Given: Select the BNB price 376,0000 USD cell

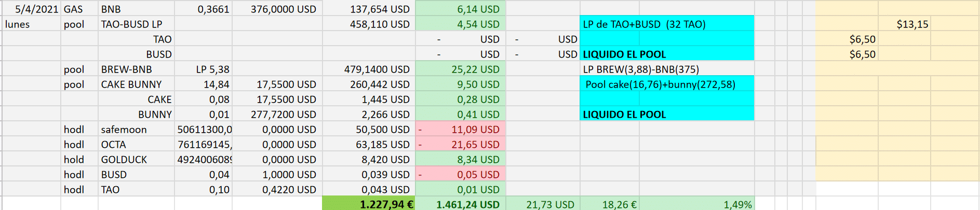Looking at the screenshot, I should [277, 9].
